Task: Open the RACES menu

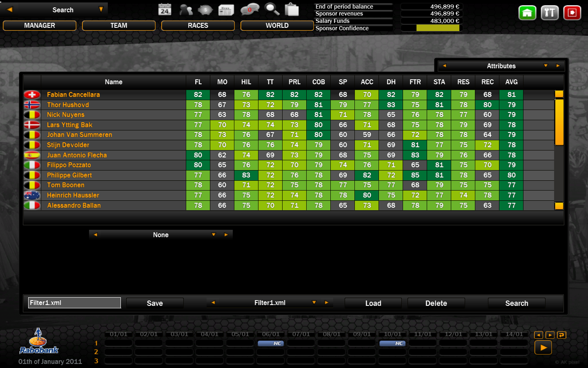Action: tap(198, 25)
